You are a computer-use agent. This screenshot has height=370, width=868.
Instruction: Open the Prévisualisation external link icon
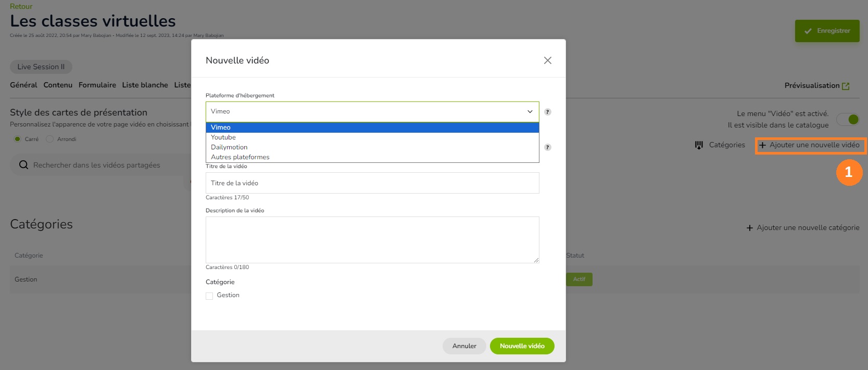pos(846,86)
